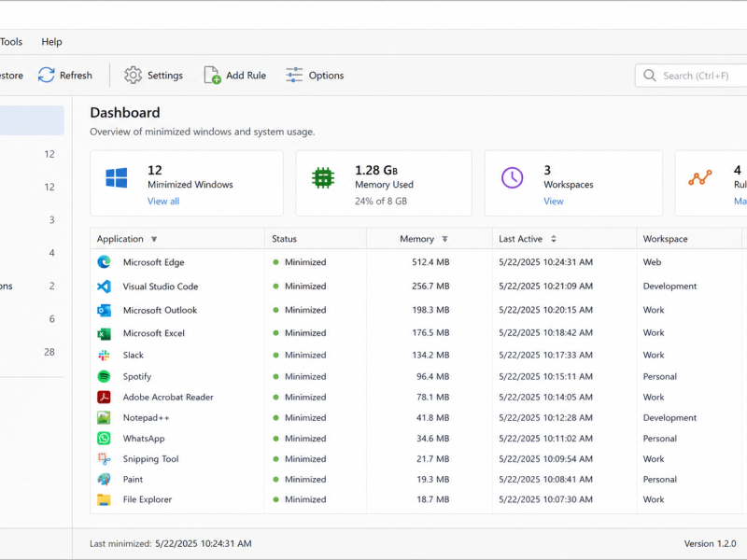Click the search magnifier icon
The height and width of the screenshot is (560, 747).
point(649,76)
